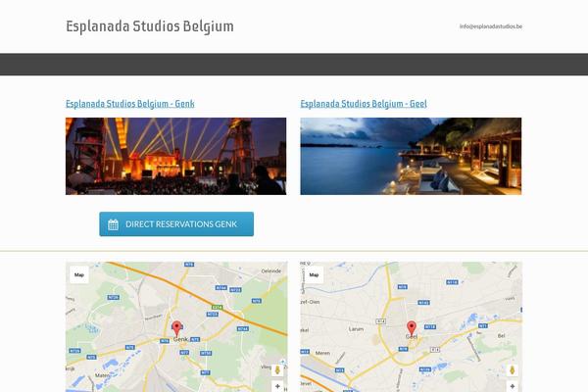Click Oeleinde label on Genk map

(x=271, y=270)
